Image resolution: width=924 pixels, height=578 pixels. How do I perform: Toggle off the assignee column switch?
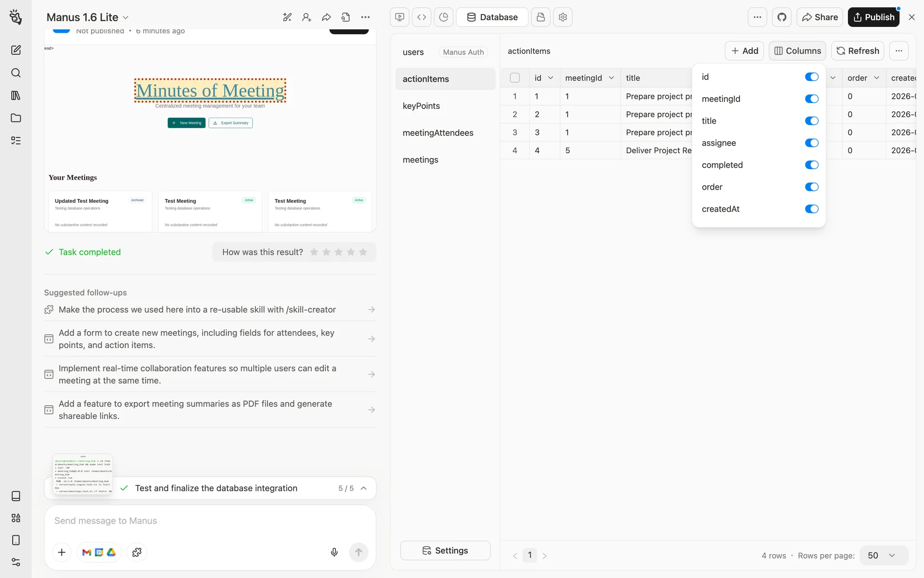click(x=811, y=143)
